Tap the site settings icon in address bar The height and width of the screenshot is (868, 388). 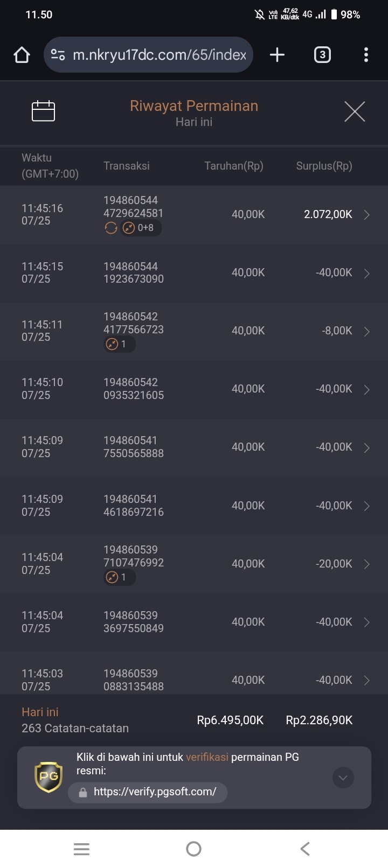(58, 54)
